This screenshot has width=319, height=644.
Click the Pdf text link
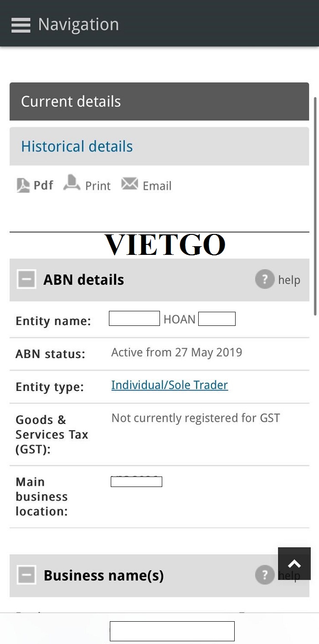coord(43,185)
